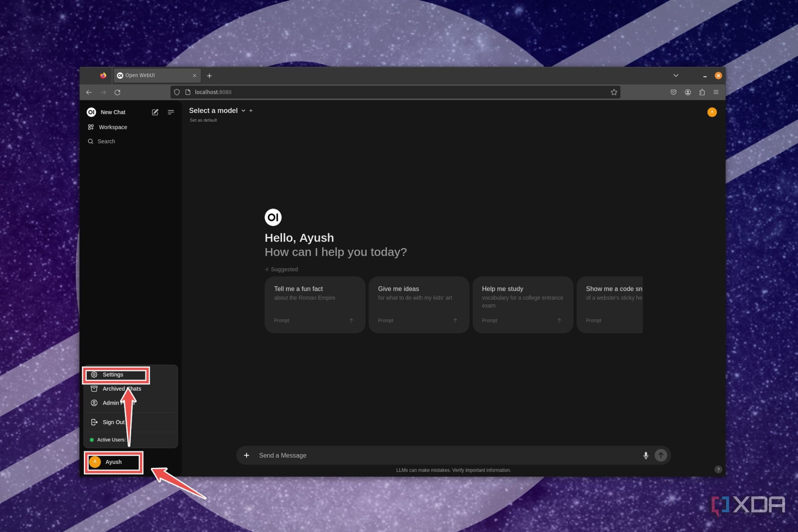The image size is (798, 532).
Task: Click the plus icon to attach a file
Action: (x=247, y=455)
